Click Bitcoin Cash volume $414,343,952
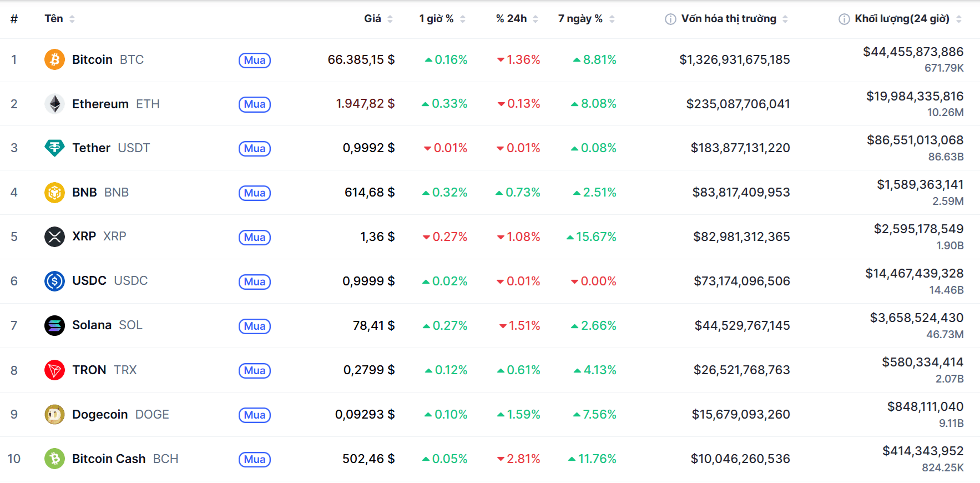 tap(923, 451)
